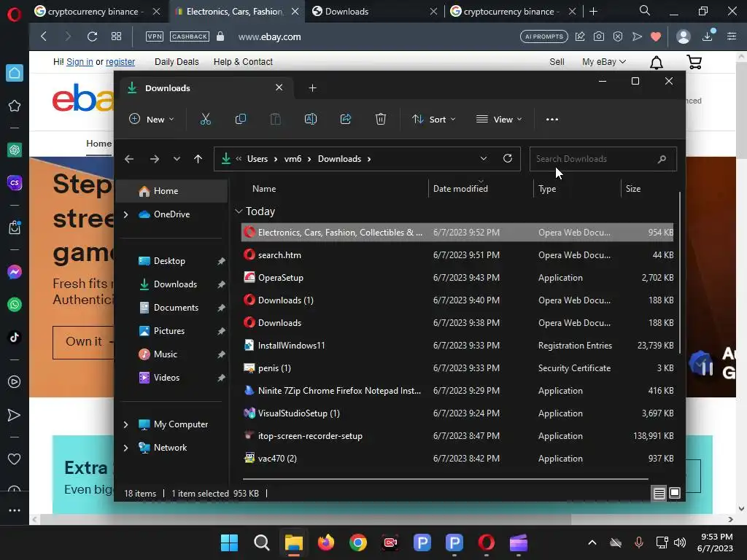The width and height of the screenshot is (747, 560).
Task: Open the See more ellipsis menu in Explorer
Action: pyautogui.click(x=552, y=119)
